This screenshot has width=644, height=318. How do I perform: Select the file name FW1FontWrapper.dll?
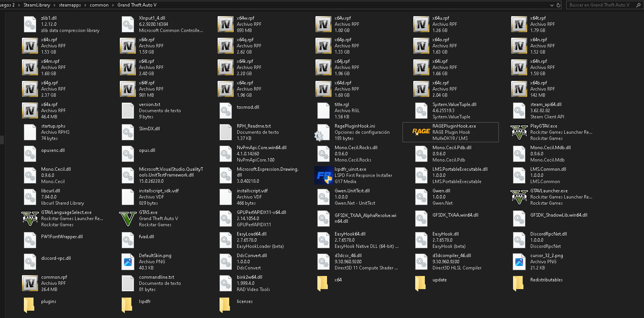click(x=62, y=237)
